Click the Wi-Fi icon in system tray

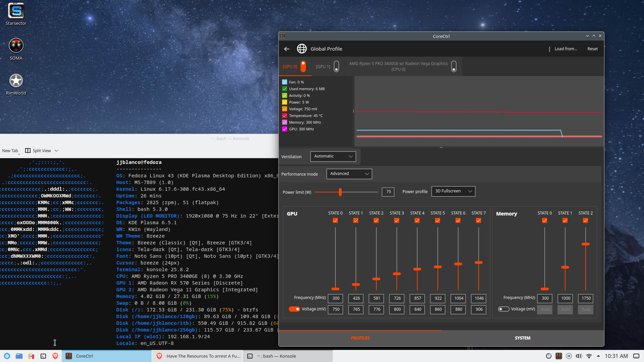(x=589, y=356)
